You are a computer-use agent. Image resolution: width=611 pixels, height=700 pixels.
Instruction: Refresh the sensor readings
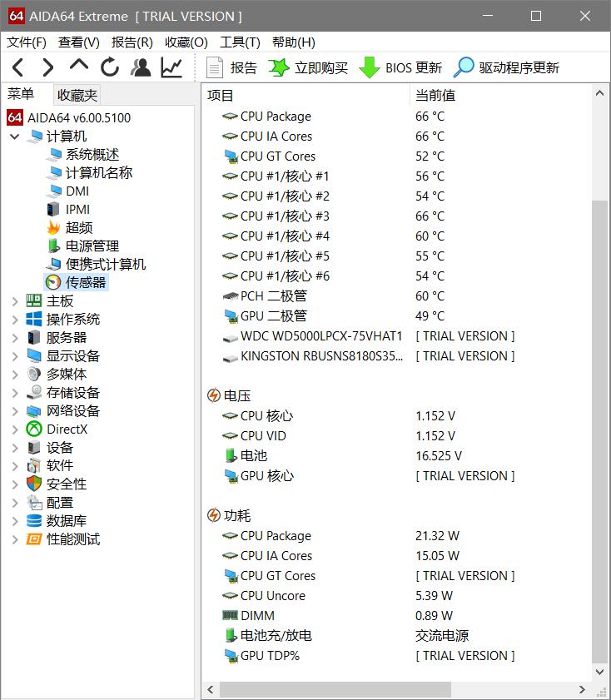click(x=110, y=67)
